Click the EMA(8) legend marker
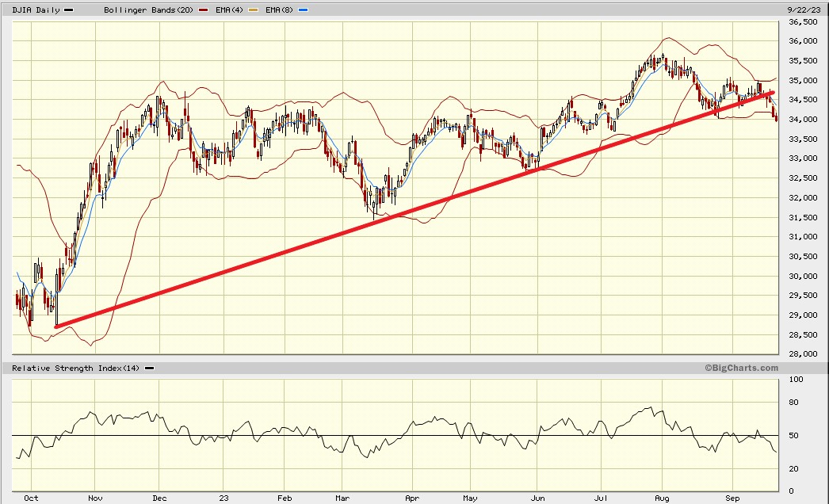Viewport: 829px width, 504px height. pyautogui.click(x=302, y=10)
